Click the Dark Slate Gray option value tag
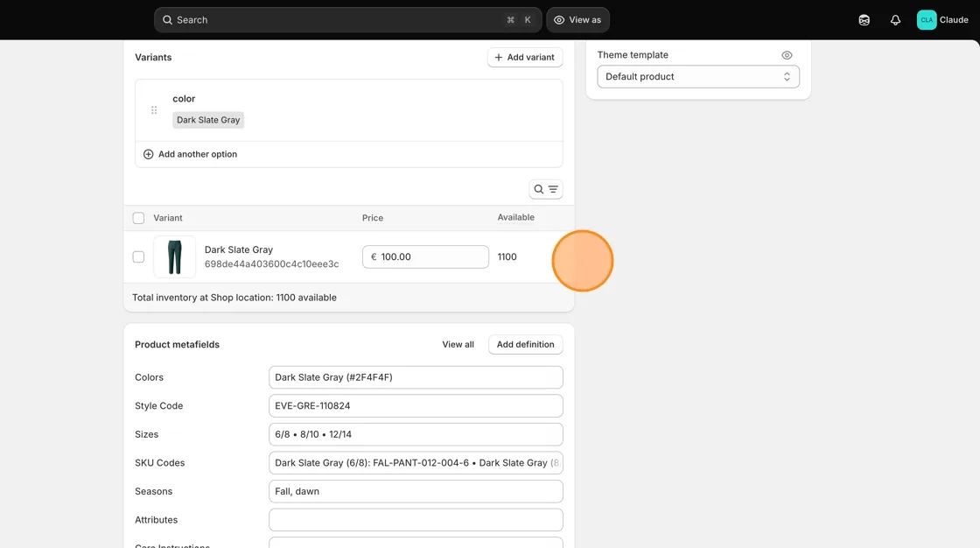980x548 pixels. (x=208, y=119)
